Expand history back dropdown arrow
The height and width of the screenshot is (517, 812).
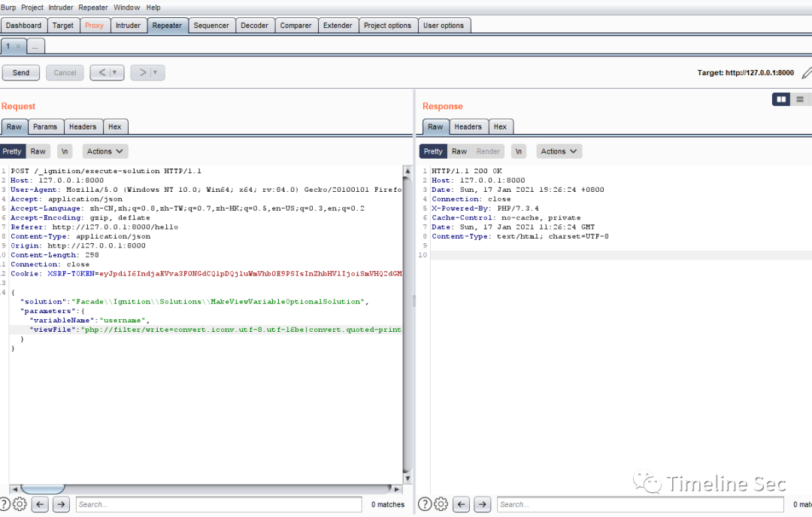pos(115,72)
